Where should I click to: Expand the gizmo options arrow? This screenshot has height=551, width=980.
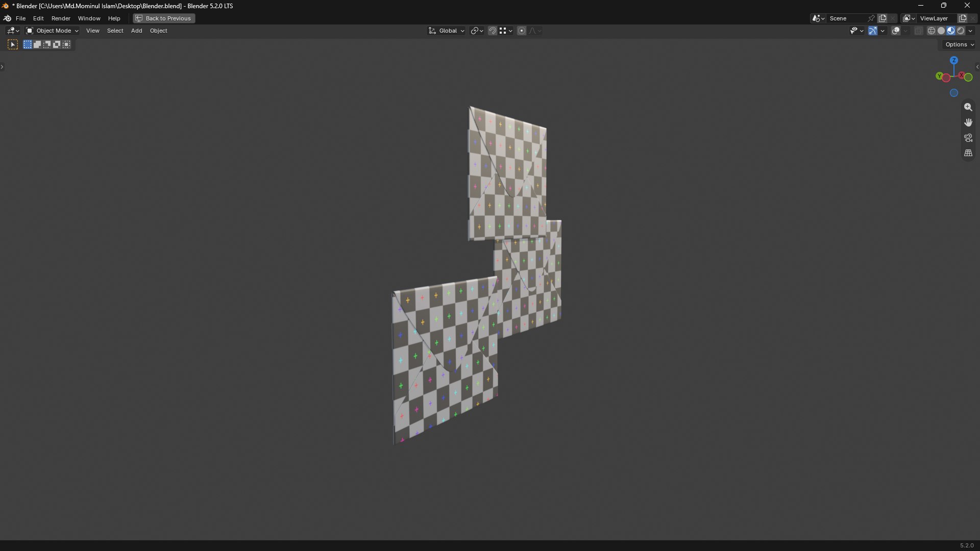coord(883,31)
